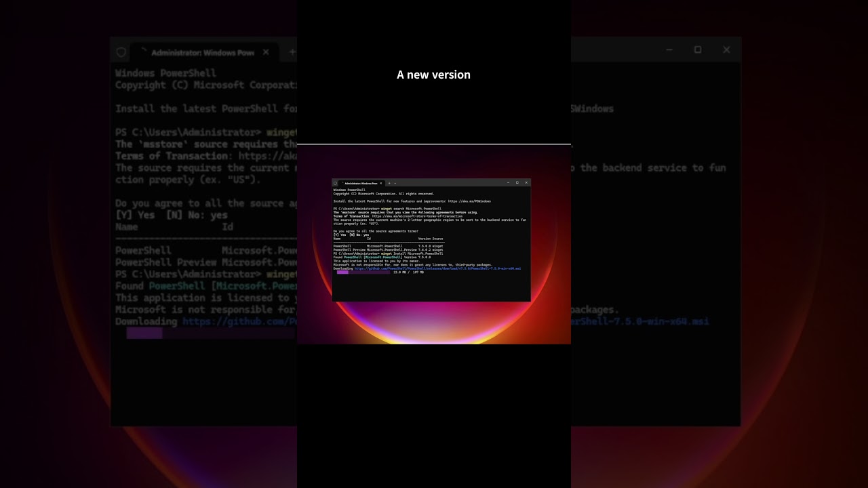Image resolution: width=868 pixels, height=488 pixels.
Task: Click version '7.6.0.2' in the results table
Action: click(425, 249)
